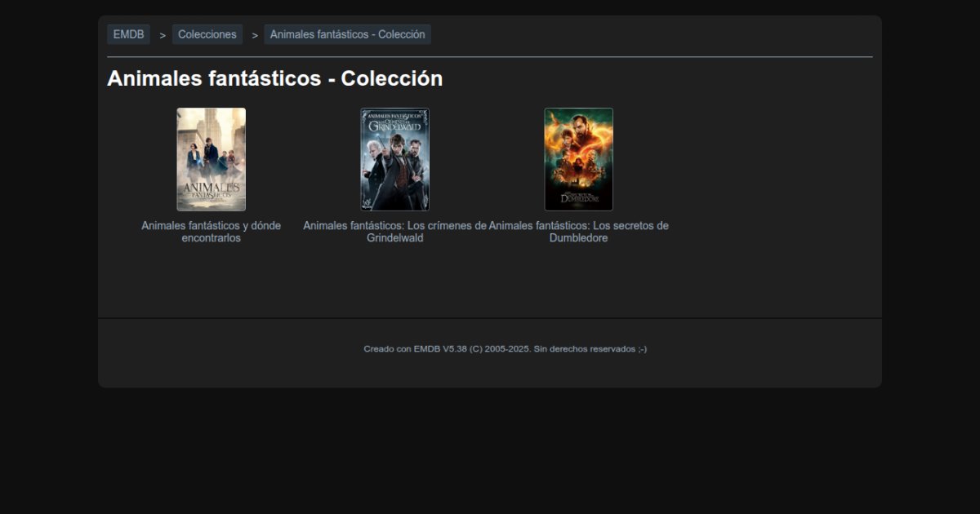Click the Dumbledore logo on the third poster
Screen dimensions: 980x514
tap(579, 197)
